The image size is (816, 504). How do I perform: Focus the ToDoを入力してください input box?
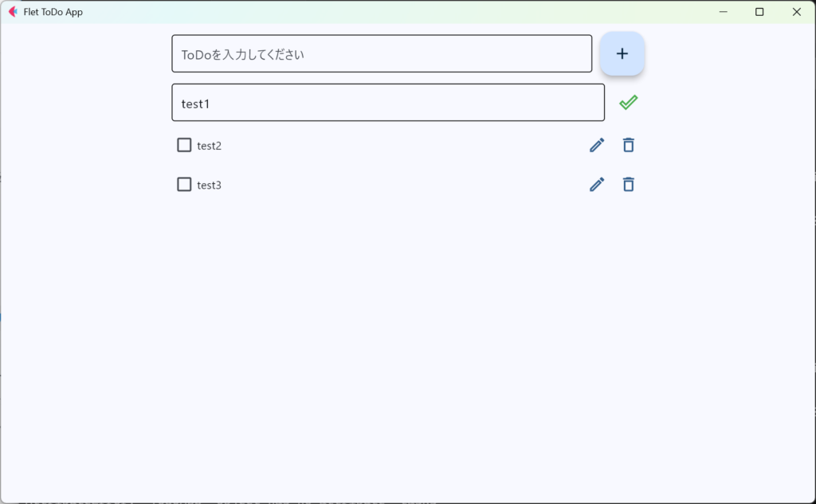[x=382, y=53]
